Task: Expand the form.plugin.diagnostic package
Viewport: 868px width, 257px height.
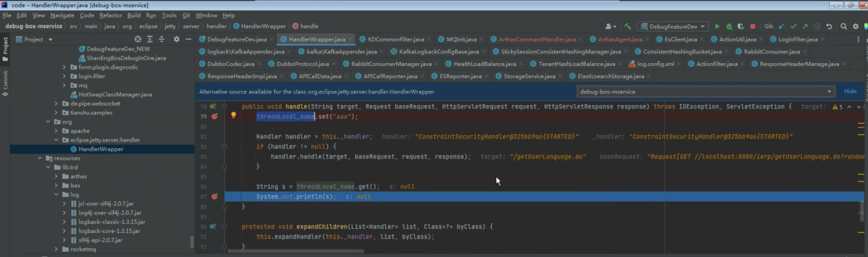Action: tap(65, 67)
